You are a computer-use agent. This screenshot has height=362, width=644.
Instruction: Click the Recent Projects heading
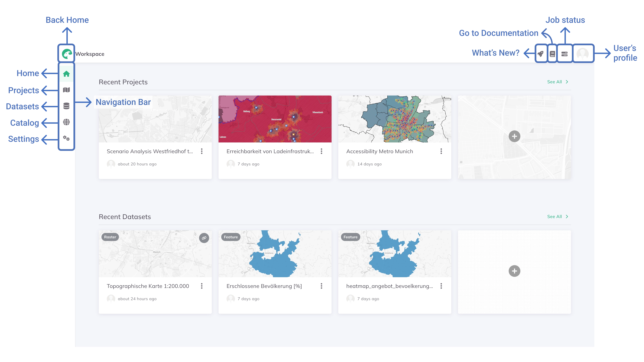(x=123, y=82)
